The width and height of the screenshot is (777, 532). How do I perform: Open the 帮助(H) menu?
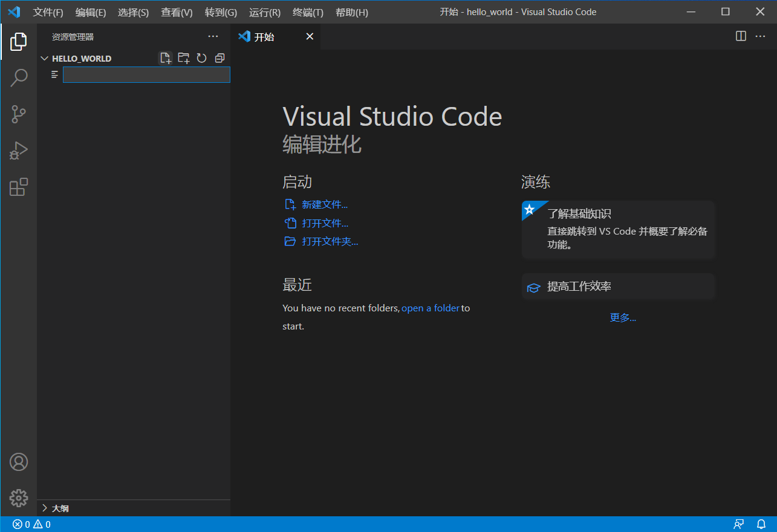pyautogui.click(x=352, y=12)
